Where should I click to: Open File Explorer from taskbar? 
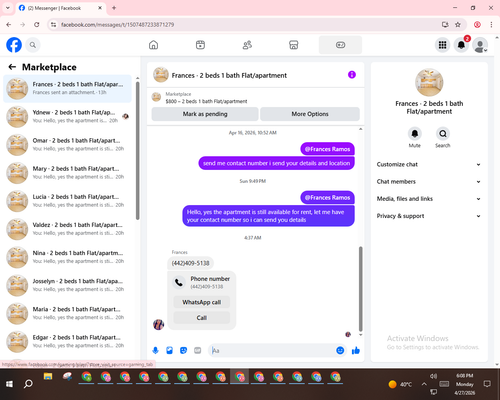(48, 377)
